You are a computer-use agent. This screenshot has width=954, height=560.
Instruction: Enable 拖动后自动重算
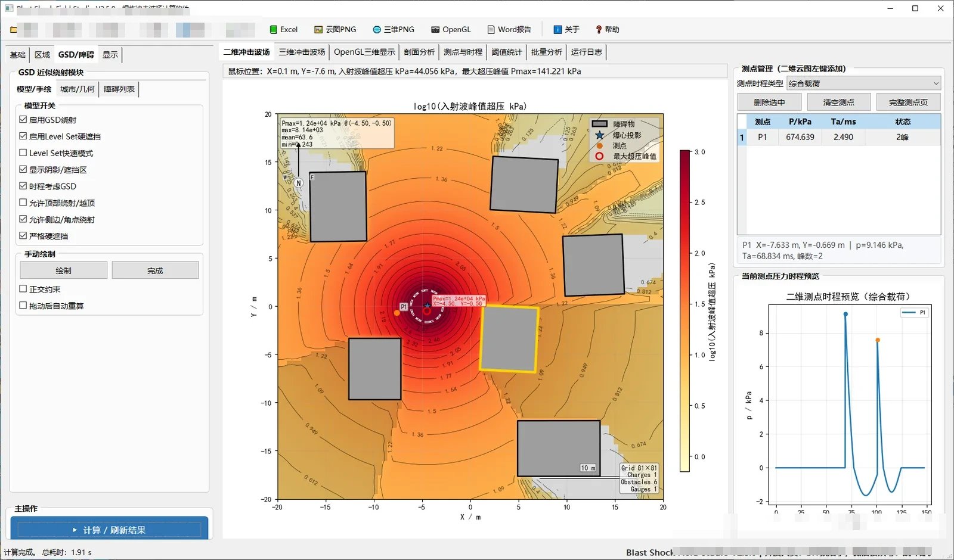(x=23, y=306)
